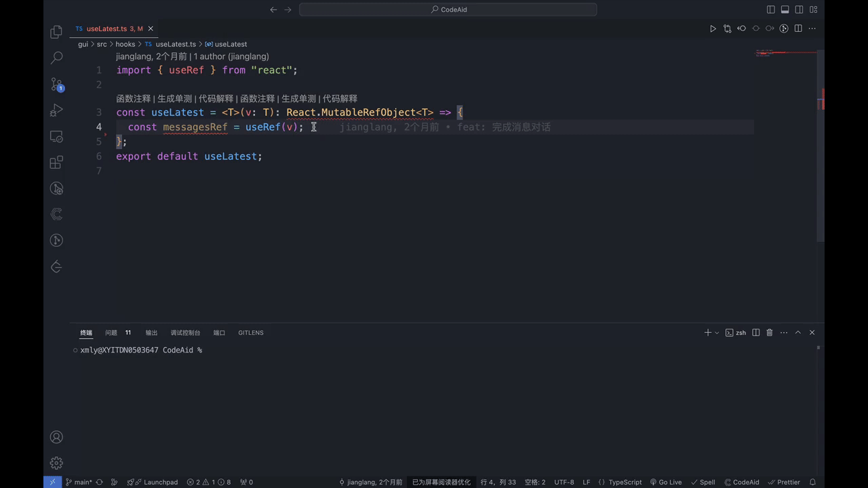Viewport: 868px width, 488px height.
Task: Run the current file with play icon
Action: point(713,28)
